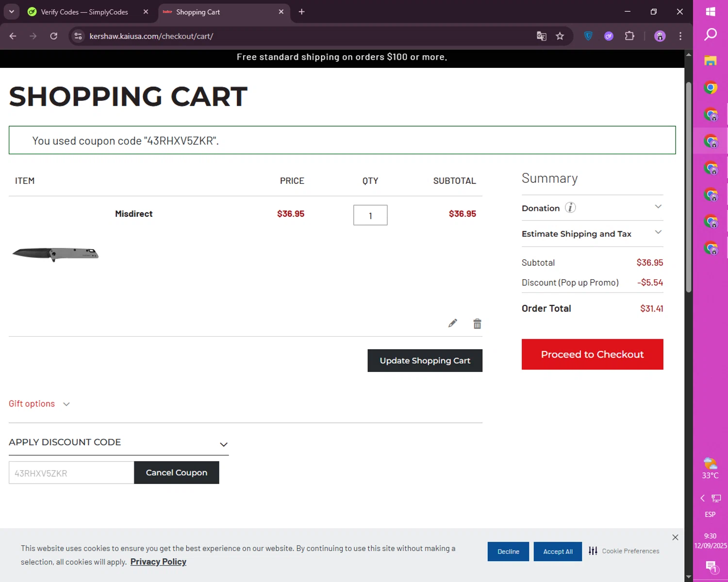
Task: Reload the shopping cart page
Action: (54, 36)
